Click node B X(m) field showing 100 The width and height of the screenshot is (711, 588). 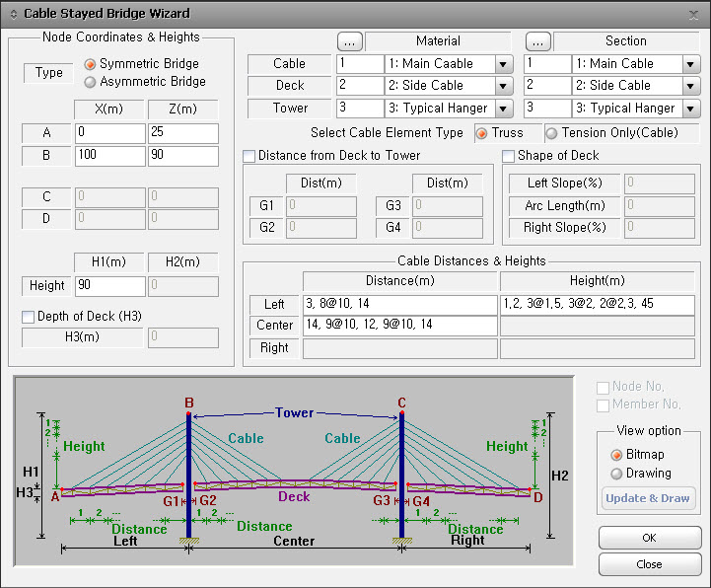pyautogui.click(x=110, y=156)
